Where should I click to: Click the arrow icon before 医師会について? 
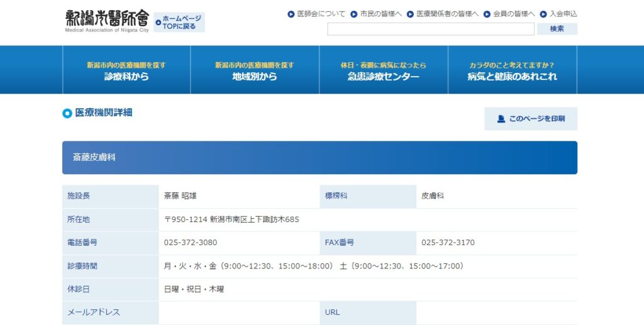click(x=291, y=14)
